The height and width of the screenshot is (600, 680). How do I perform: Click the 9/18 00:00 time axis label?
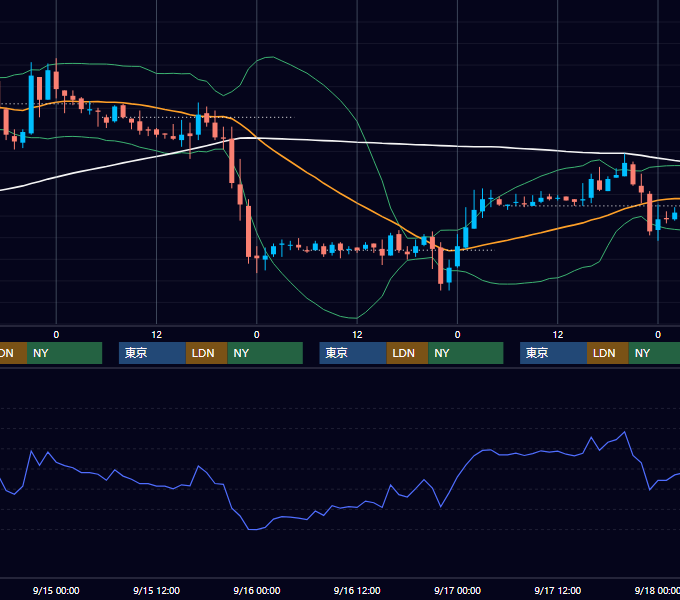[657, 590]
